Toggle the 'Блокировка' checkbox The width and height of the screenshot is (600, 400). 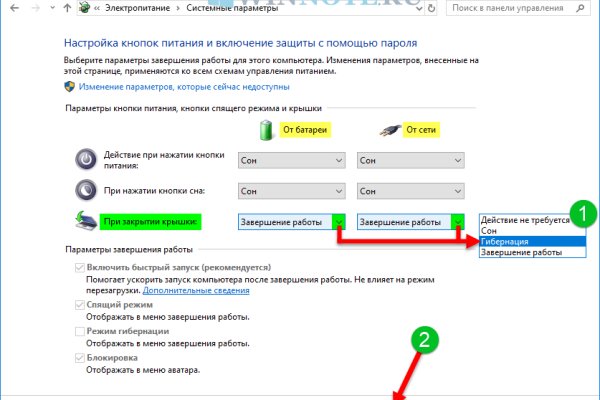(80, 358)
